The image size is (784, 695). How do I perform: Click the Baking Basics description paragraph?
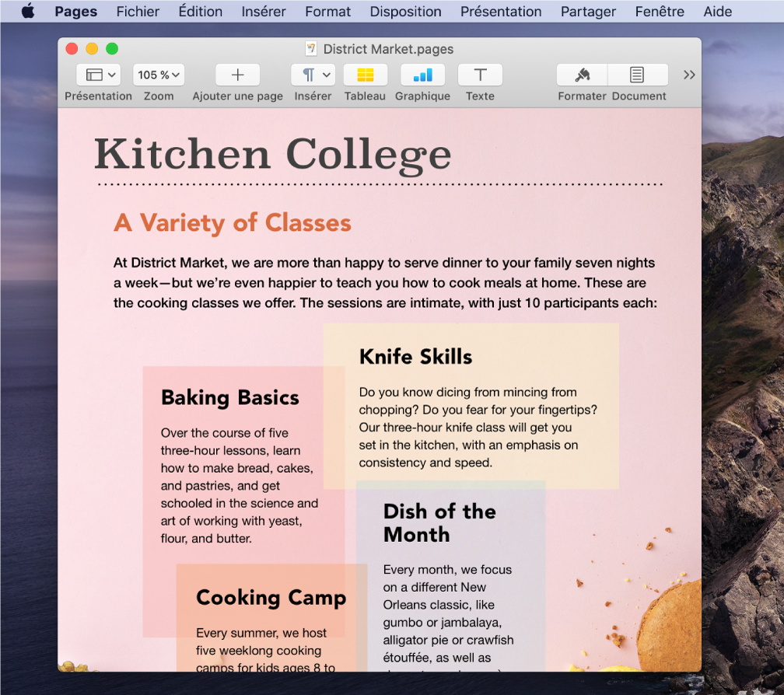240,486
